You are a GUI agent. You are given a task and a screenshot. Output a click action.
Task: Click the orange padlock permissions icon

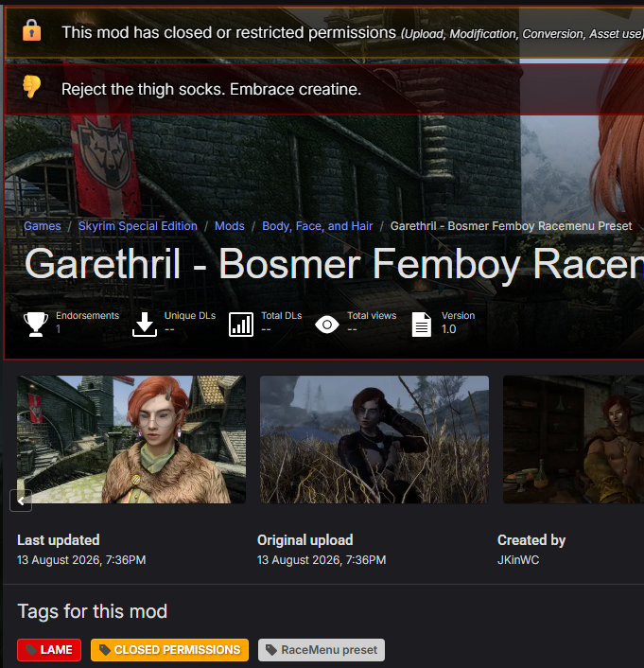[x=31, y=30]
